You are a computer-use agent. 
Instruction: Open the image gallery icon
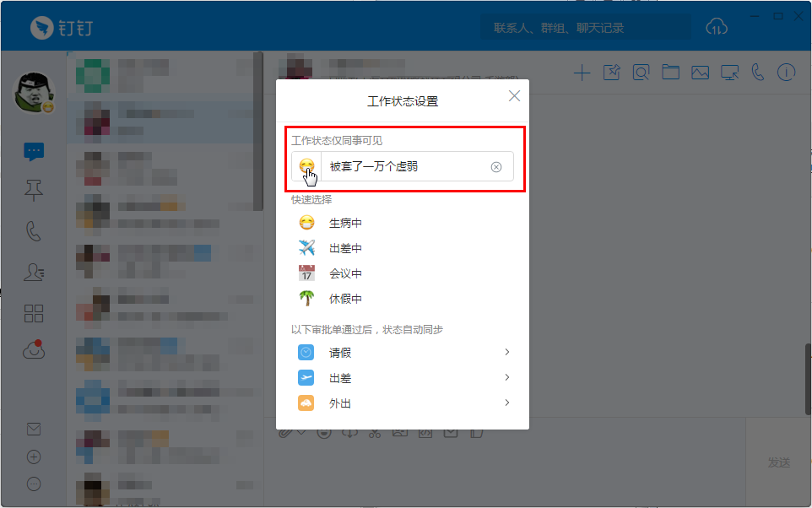click(x=700, y=72)
